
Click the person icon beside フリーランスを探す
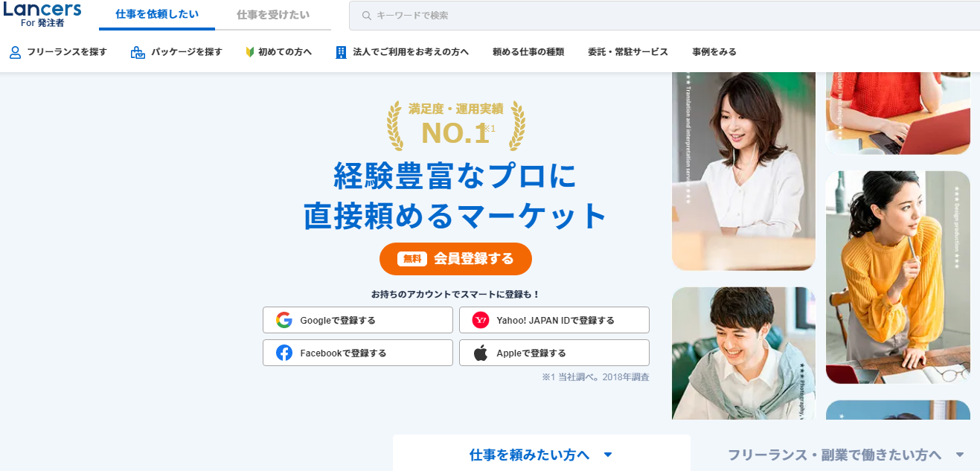[x=15, y=52]
